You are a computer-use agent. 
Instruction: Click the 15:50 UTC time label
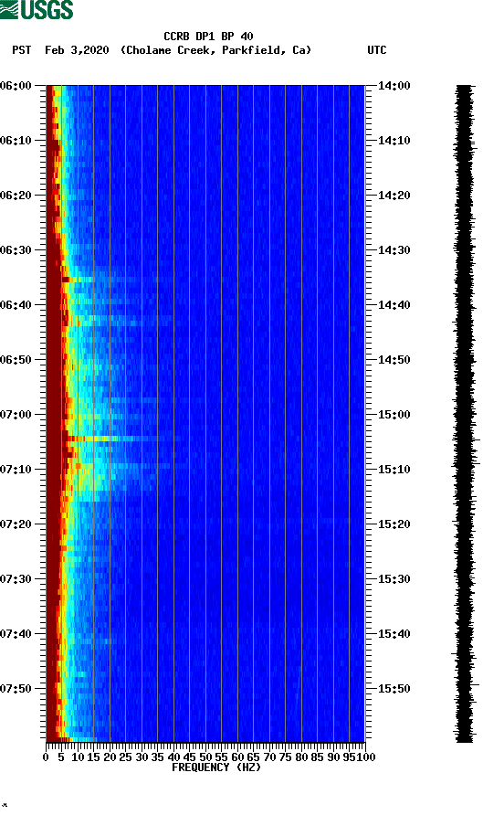(x=394, y=689)
